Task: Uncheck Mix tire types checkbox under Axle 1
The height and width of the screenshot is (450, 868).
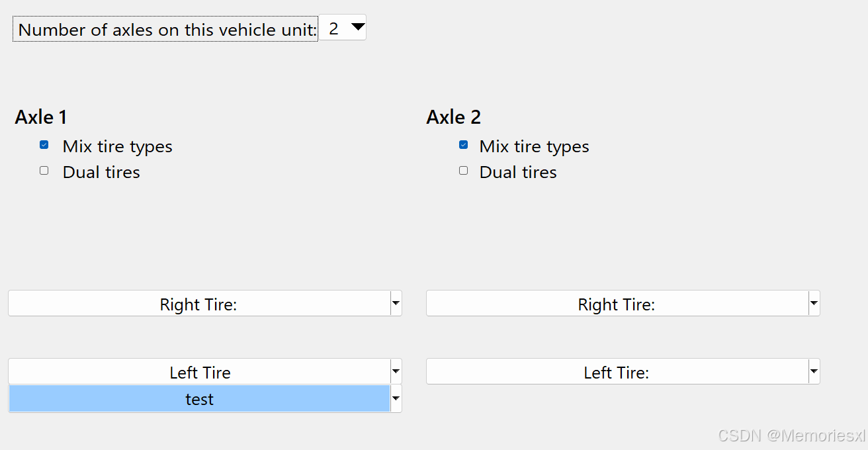Action: (44, 145)
